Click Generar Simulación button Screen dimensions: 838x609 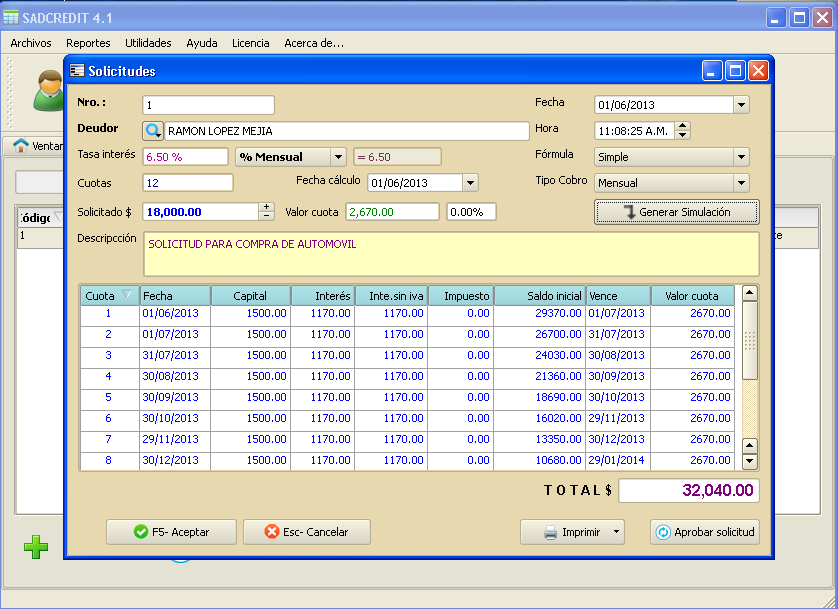tap(676, 212)
